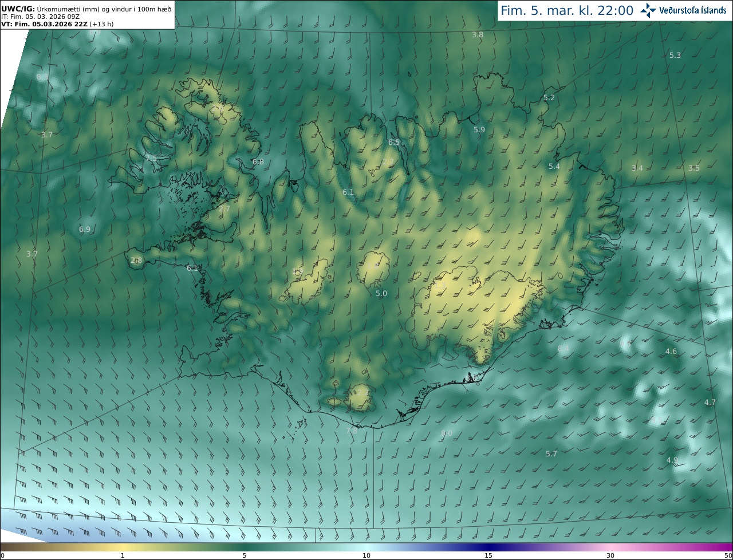Click the 8.4 value label on the map

[x=563, y=349]
